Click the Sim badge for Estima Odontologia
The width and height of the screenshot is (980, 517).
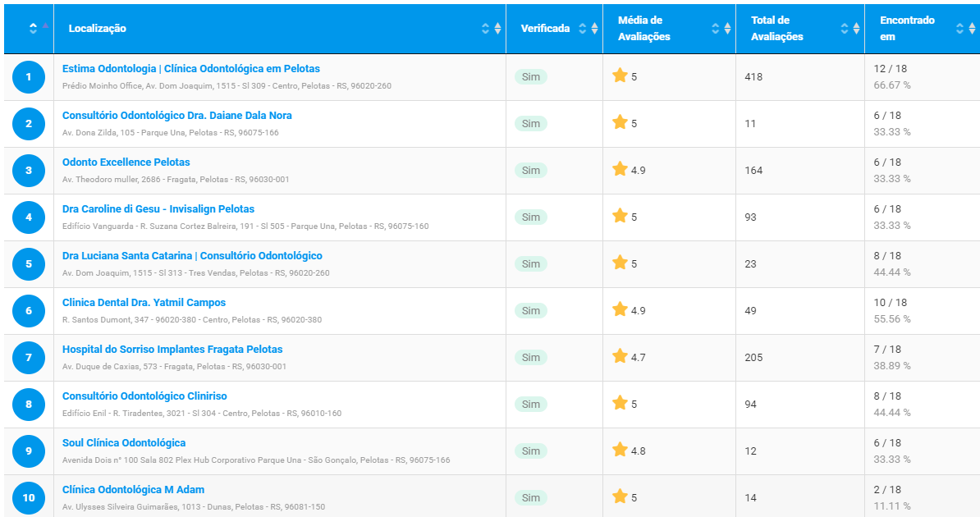click(x=530, y=77)
